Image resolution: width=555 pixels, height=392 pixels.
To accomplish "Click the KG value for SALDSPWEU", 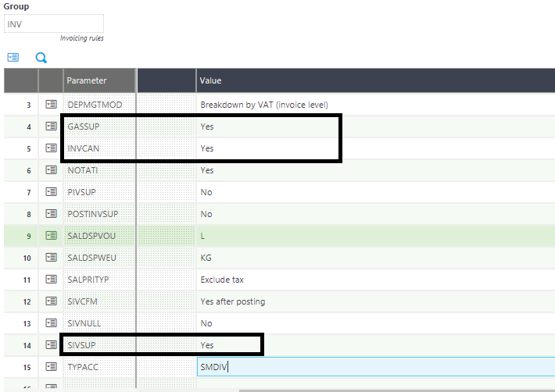I will 206,258.
